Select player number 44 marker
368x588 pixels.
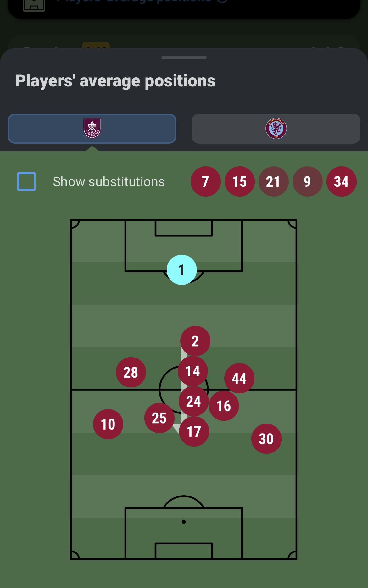point(239,378)
